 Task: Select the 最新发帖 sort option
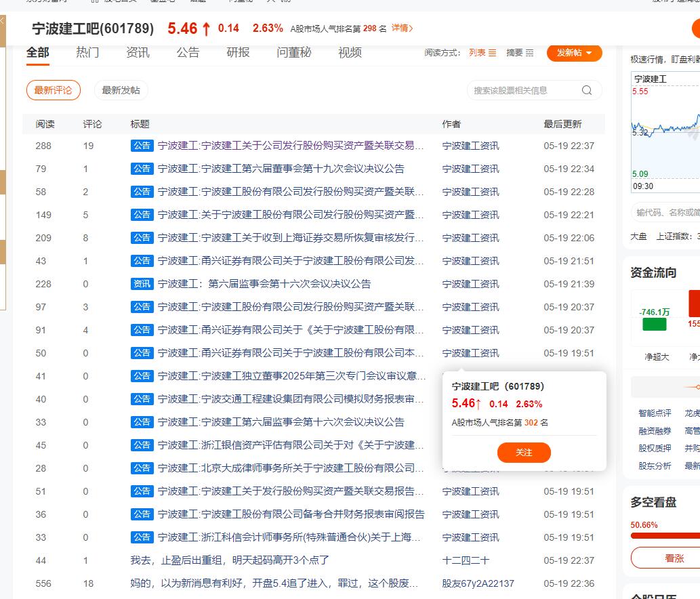click(121, 90)
